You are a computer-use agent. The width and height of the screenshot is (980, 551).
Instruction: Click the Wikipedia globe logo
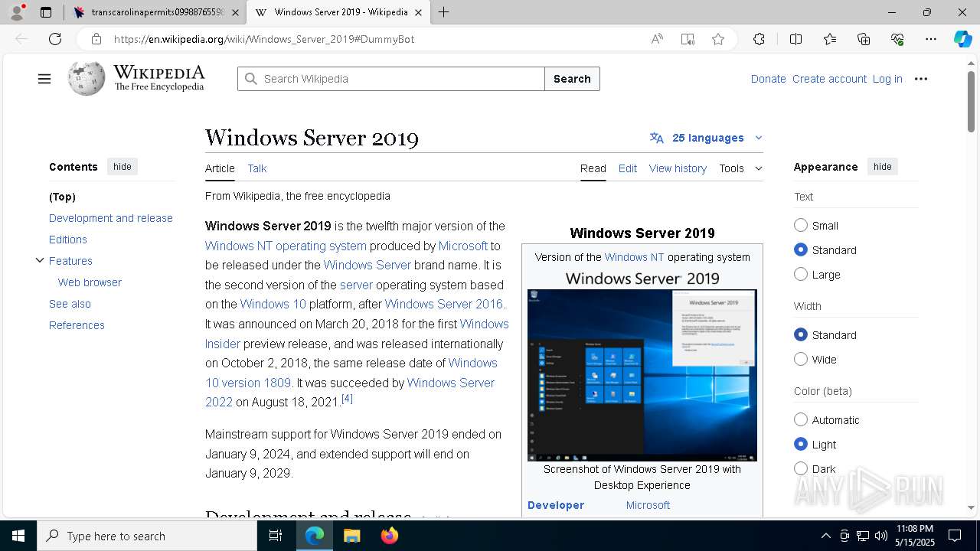click(86, 78)
